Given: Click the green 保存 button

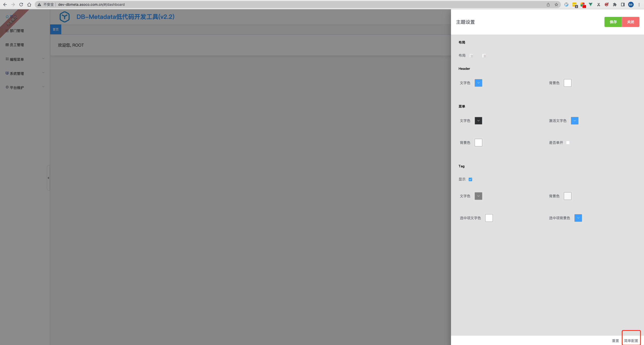Looking at the screenshot, I should point(613,22).
